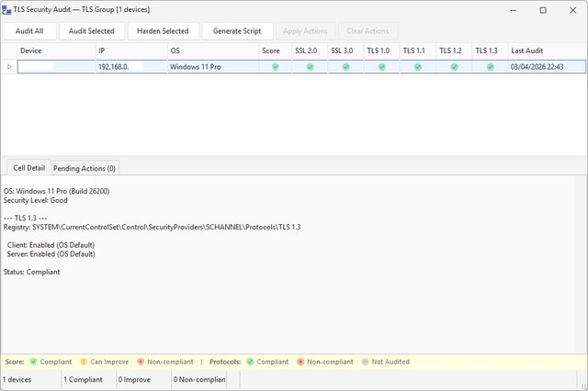Select the Windows 11 Pro OS cell

213,67
